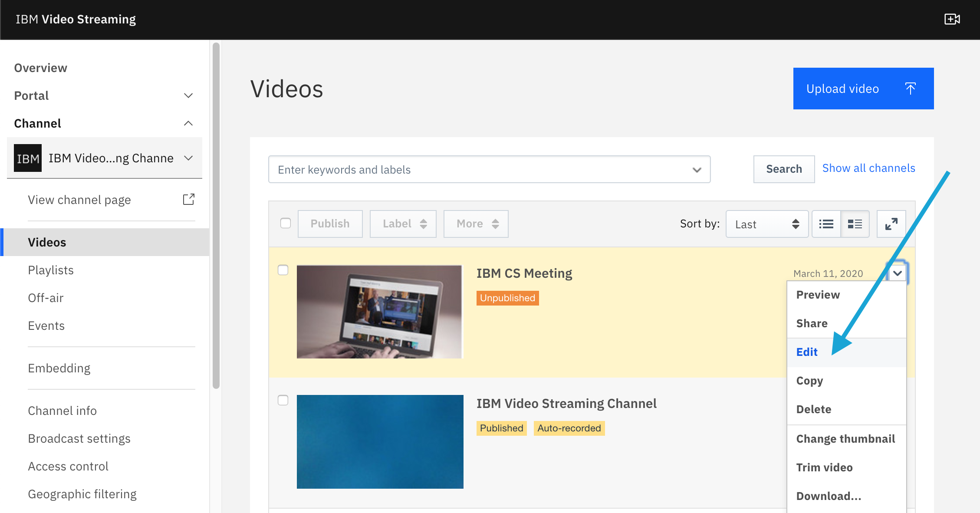Go to Overview in sidebar
This screenshot has width=980, height=513.
pos(41,68)
